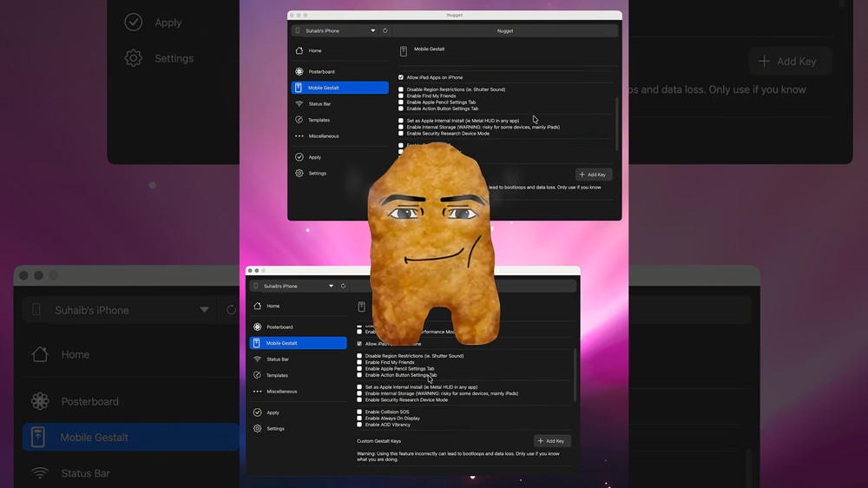Click large Apply checkmark in enlarged background window
Viewport: 868px width, 488px height.
click(x=134, y=23)
